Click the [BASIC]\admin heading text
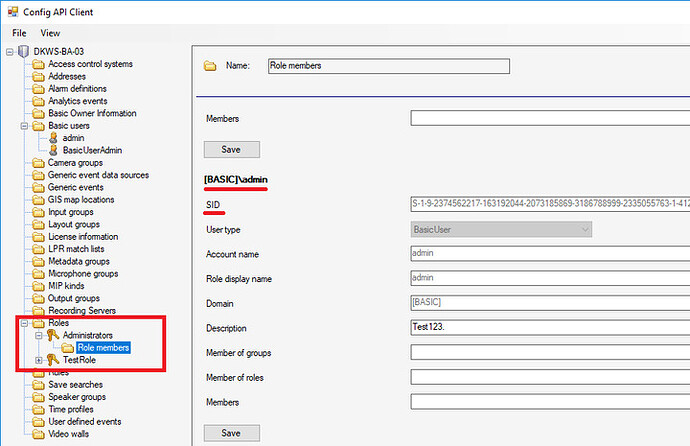 (236, 179)
